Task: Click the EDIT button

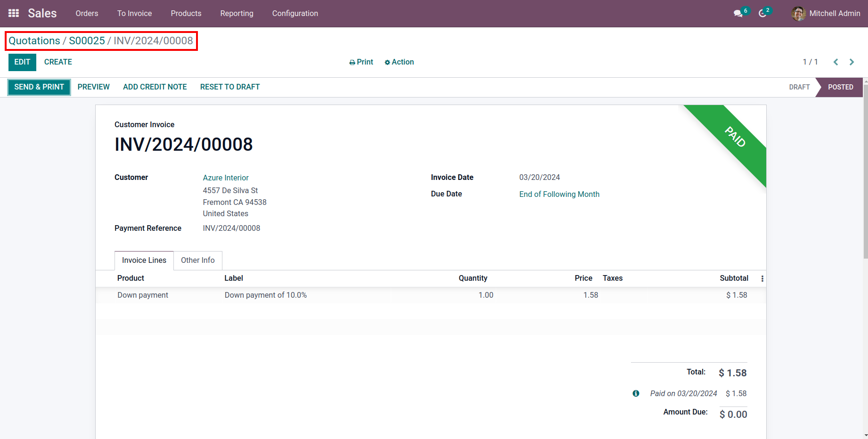Action: click(x=22, y=62)
